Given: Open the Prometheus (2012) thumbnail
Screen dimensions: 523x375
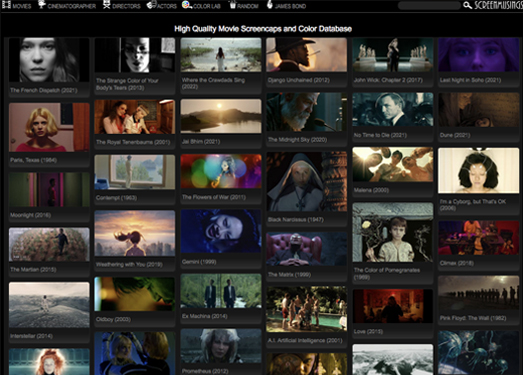Looking at the screenshot, I should tap(221, 346).
